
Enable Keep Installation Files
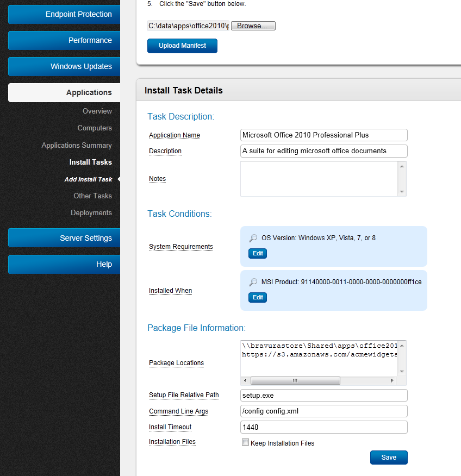245,442
